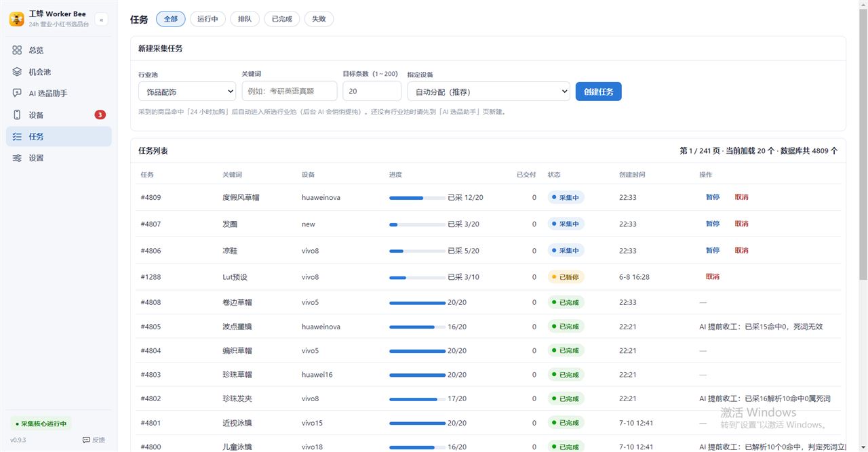Filter tasks by 失败
Image resolution: width=868 pixels, height=452 pixels.
click(x=319, y=19)
